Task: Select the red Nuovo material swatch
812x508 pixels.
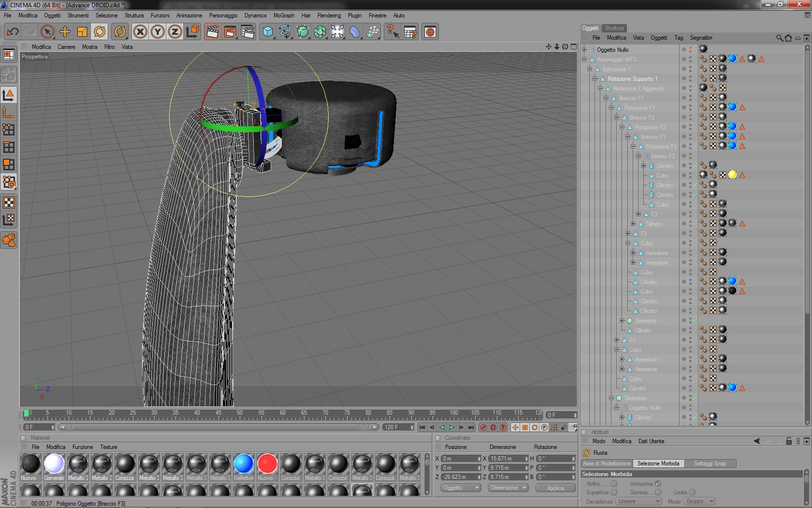Action: point(267,464)
